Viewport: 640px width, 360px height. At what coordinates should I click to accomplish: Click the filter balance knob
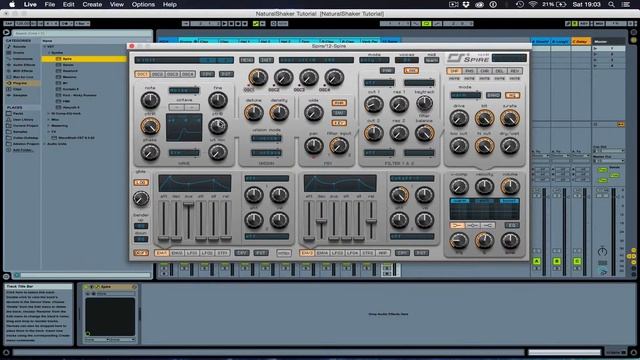pyautogui.click(x=424, y=133)
